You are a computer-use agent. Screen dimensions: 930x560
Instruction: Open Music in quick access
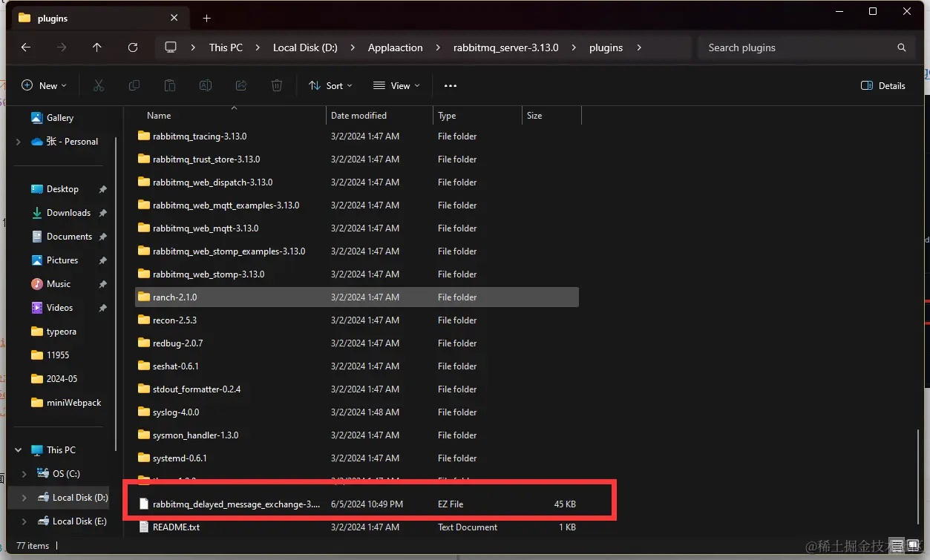click(59, 283)
